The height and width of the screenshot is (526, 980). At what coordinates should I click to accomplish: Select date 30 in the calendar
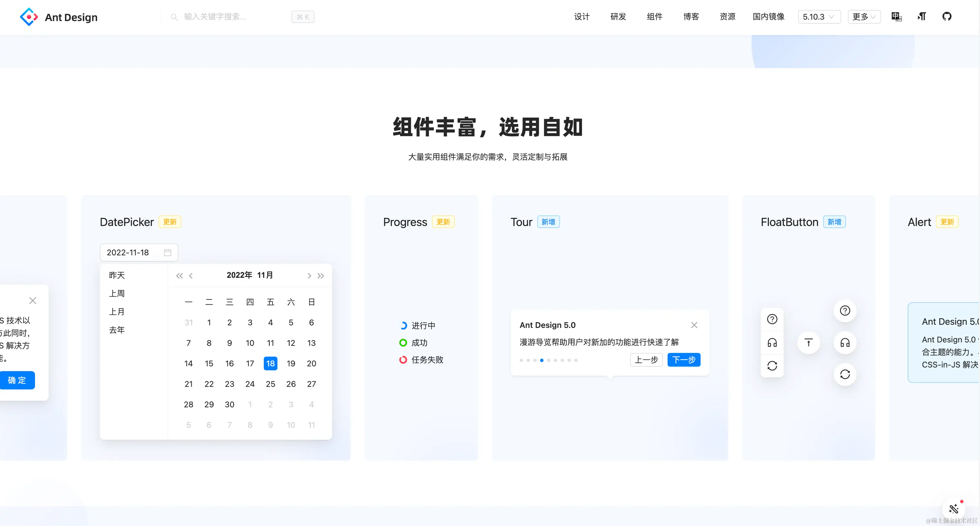229,405
